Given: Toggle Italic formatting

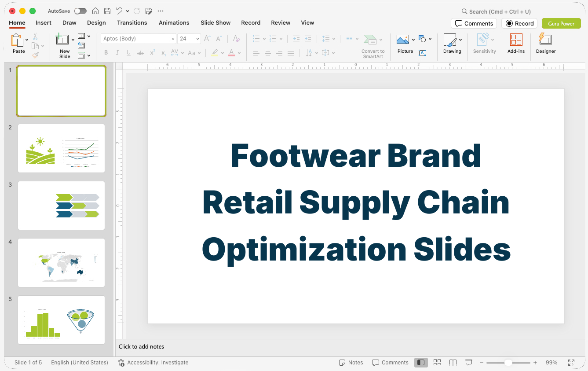Looking at the screenshot, I should tap(117, 53).
